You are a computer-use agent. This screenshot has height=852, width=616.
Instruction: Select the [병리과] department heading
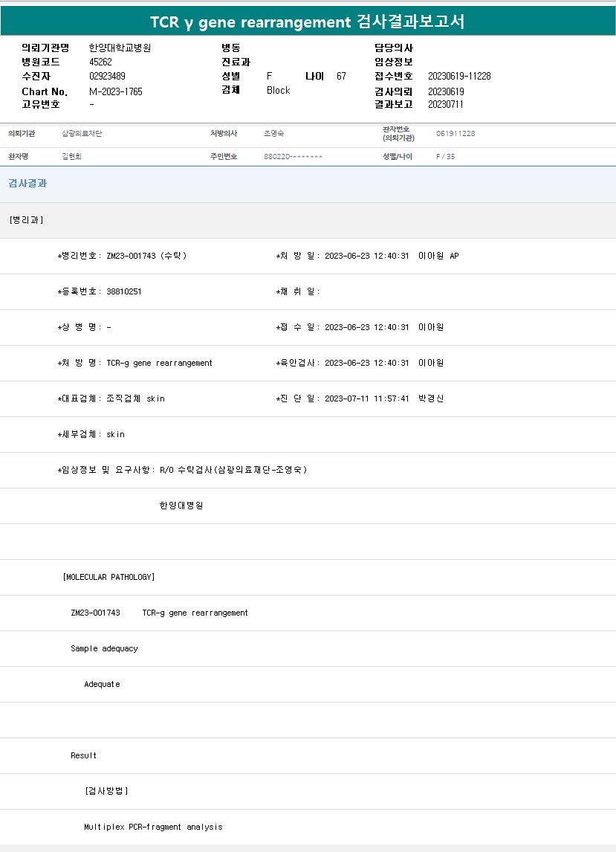click(27, 220)
